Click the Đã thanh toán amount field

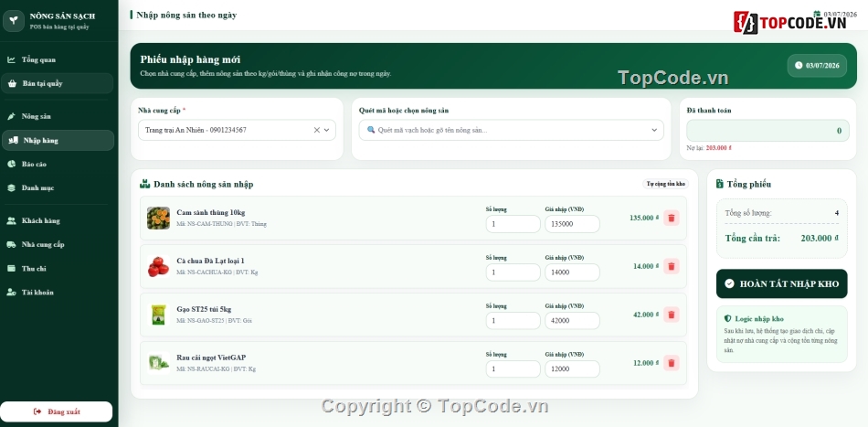tap(767, 131)
